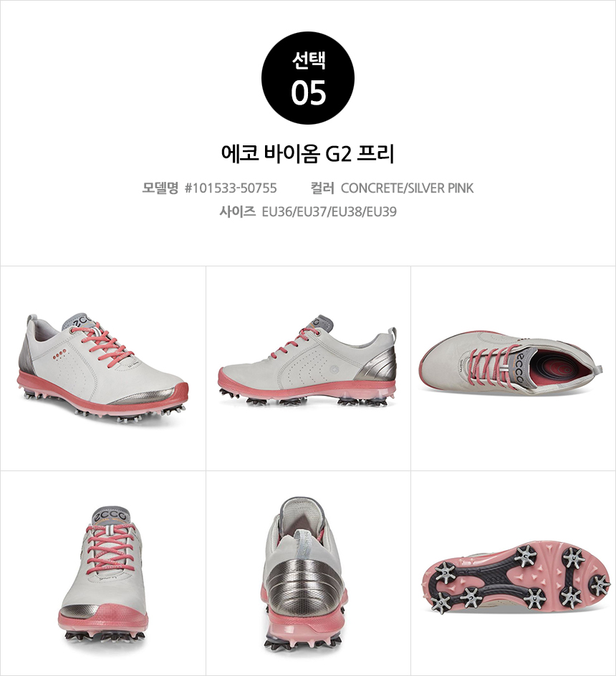Click the round side emblem on profile shoe
The image size is (616, 676).
pyautogui.click(x=335, y=370)
